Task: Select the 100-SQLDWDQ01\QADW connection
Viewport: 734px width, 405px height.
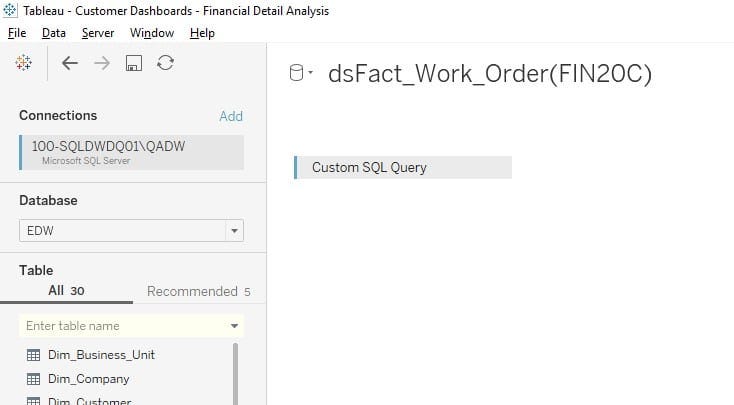Action: (x=132, y=152)
